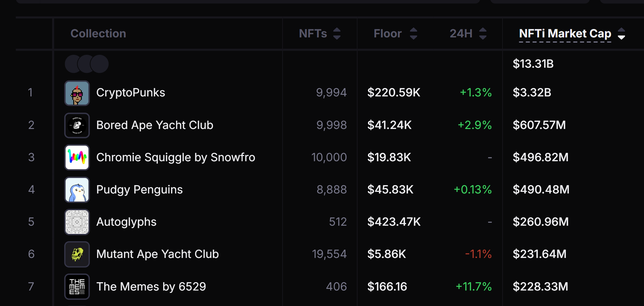Toggle the 24H change sort arrows
This screenshot has width=644, height=306.
tap(483, 34)
